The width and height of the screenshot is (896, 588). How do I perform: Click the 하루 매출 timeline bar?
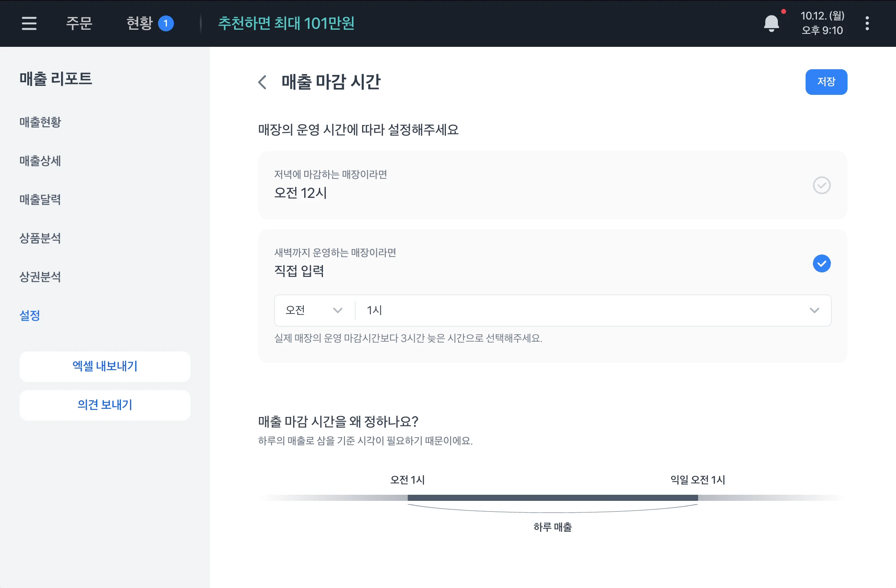tap(553, 498)
